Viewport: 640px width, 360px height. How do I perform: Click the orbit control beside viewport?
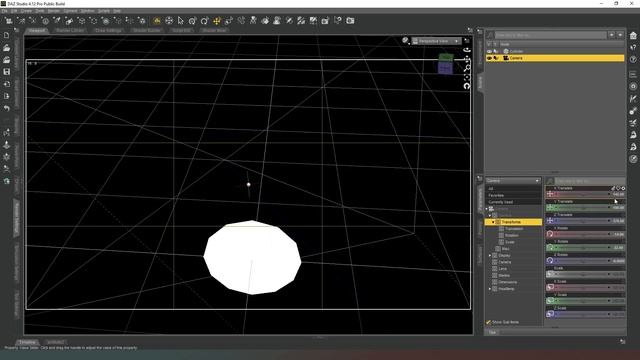click(x=467, y=50)
